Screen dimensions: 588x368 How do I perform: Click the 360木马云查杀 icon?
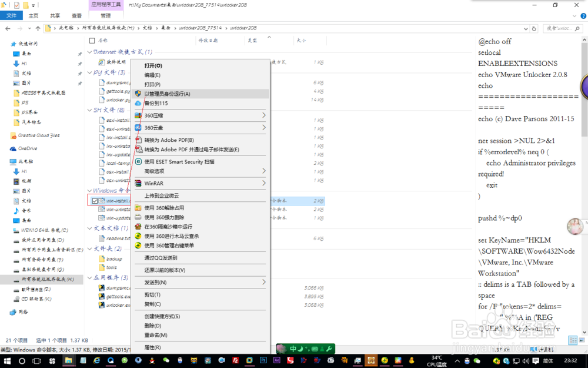(x=138, y=236)
